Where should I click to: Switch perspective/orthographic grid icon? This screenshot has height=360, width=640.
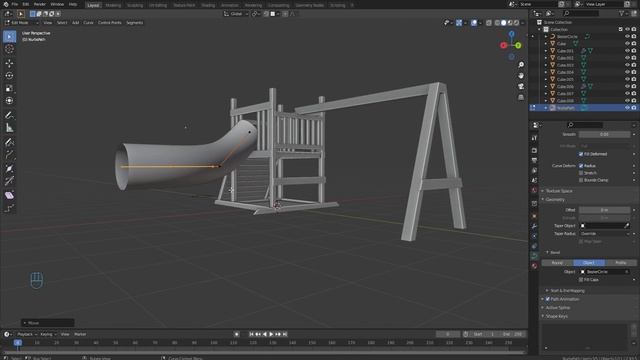(521, 97)
